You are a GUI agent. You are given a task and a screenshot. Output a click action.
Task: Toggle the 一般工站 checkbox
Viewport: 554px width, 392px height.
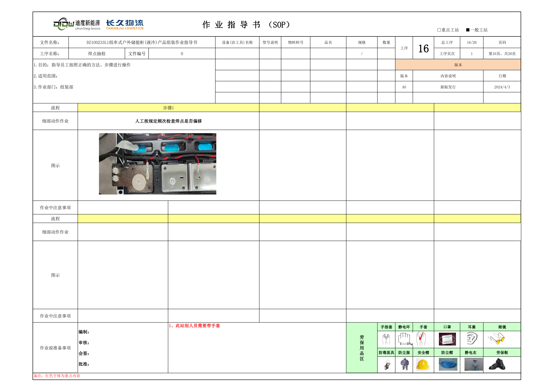pyautogui.click(x=468, y=30)
